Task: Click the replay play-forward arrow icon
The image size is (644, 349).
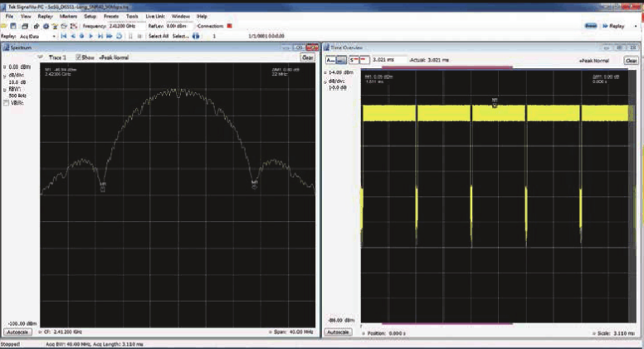Action: [x=90, y=37]
